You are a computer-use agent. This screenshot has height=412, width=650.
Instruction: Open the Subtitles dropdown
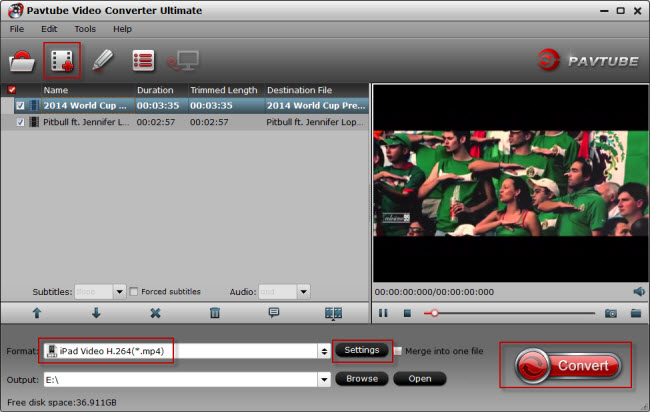[119, 292]
